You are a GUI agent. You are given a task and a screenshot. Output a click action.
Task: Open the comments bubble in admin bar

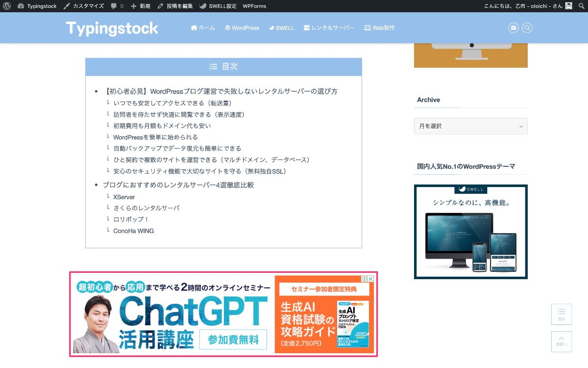117,6
